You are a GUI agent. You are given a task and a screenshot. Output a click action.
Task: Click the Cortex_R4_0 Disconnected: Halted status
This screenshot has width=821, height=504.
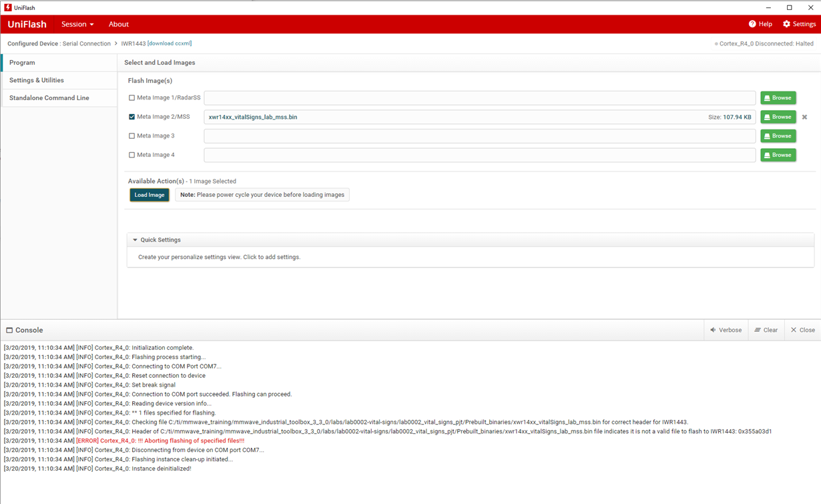[x=764, y=44]
